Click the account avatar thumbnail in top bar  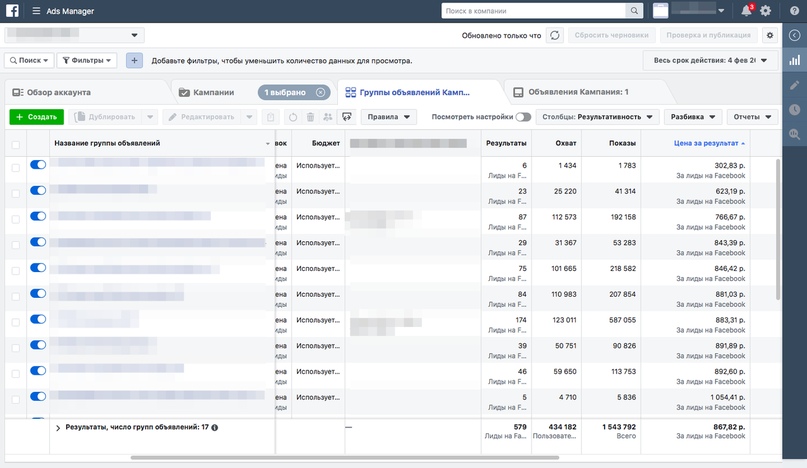660,11
